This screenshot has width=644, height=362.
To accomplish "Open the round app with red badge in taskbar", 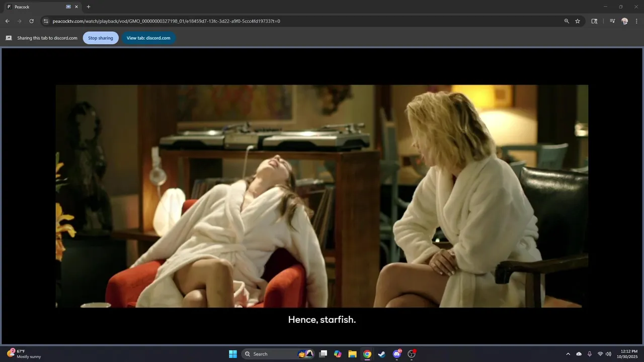I will click(412, 354).
